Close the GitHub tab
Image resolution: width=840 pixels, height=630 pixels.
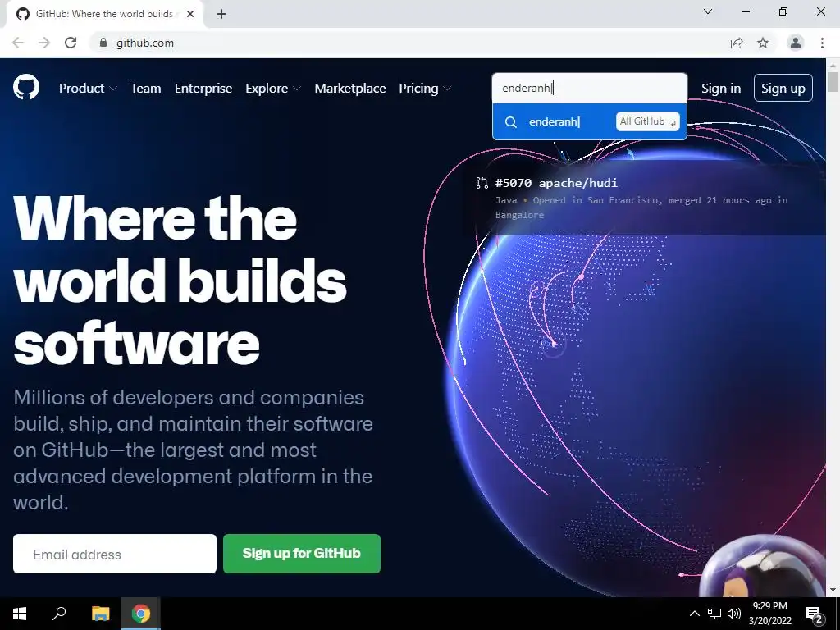click(x=190, y=14)
